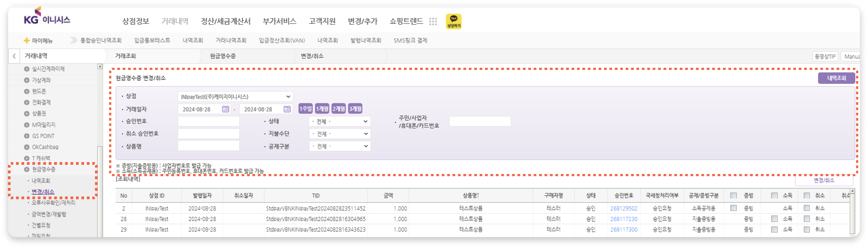Click the sidebar scroll-up arrow
The image size is (868, 248).
coord(100,67)
